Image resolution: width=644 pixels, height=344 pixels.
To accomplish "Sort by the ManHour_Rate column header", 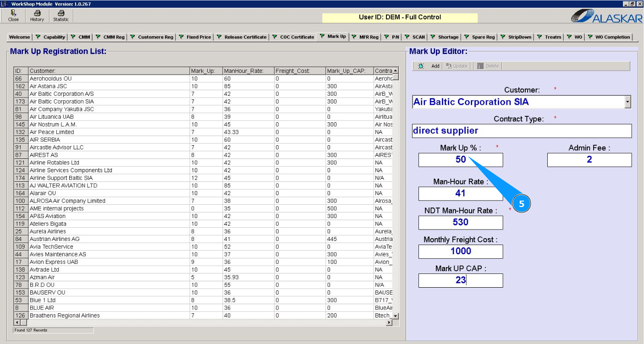I will click(x=248, y=71).
